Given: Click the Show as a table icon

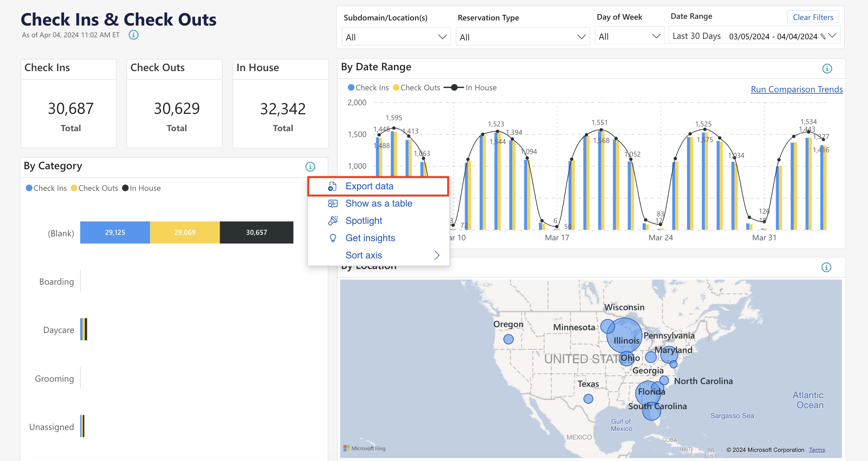Looking at the screenshot, I should (x=332, y=203).
